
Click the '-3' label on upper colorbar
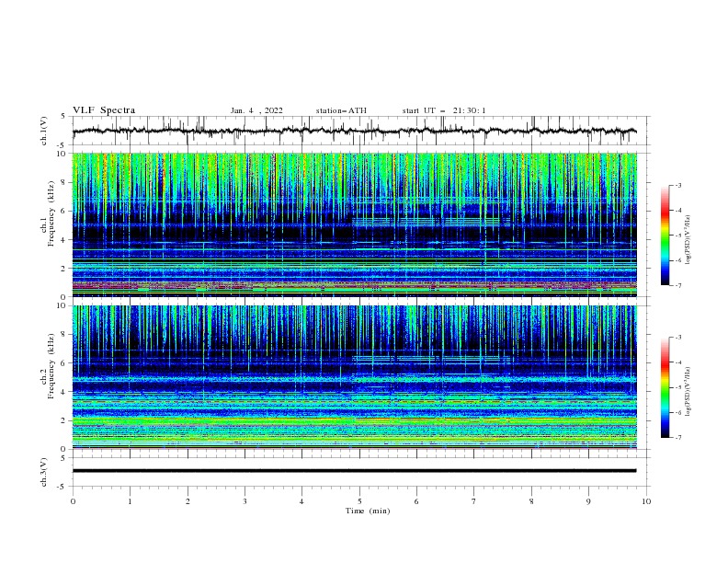click(677, 185)
